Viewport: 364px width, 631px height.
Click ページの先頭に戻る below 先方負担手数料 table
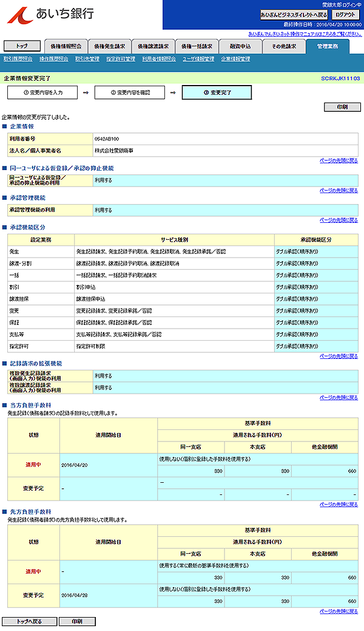(339, 612)
